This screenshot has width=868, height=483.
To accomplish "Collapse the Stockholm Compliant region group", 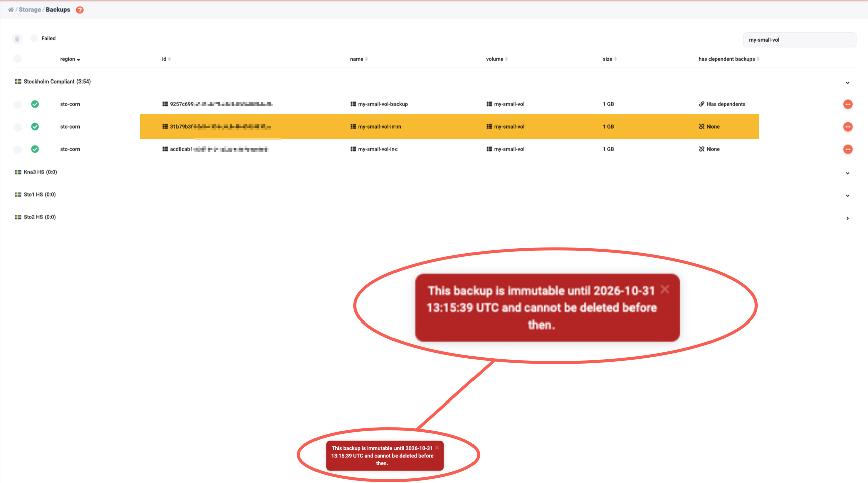I will click(848, 83).
